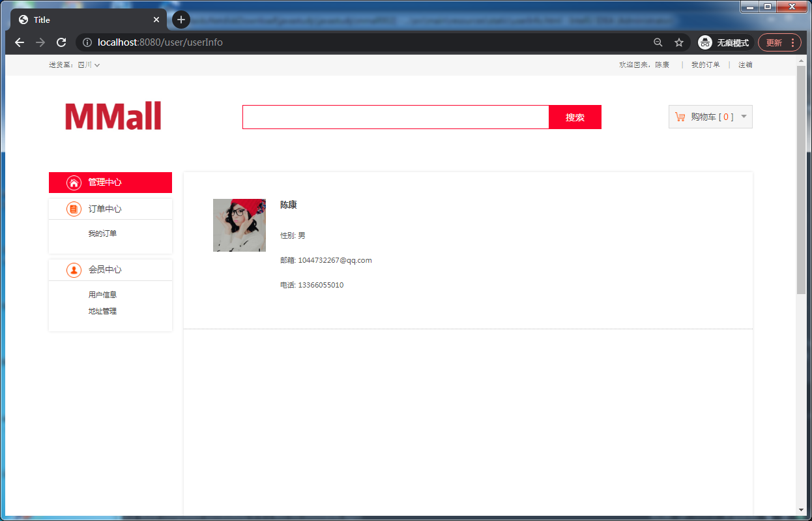The width and height of the screenshot is (812, 521).
Task: Click 我的订单 in the top bar
Action: coord(706,65)
